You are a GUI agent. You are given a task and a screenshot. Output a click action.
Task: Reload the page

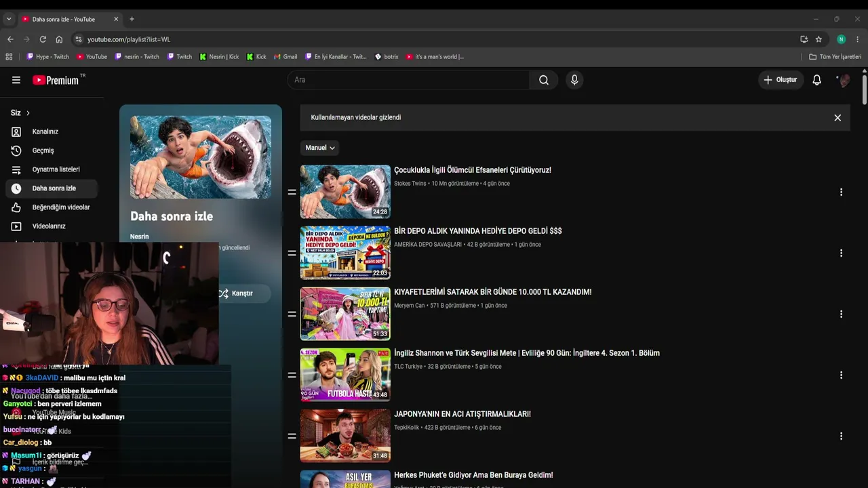43,39
